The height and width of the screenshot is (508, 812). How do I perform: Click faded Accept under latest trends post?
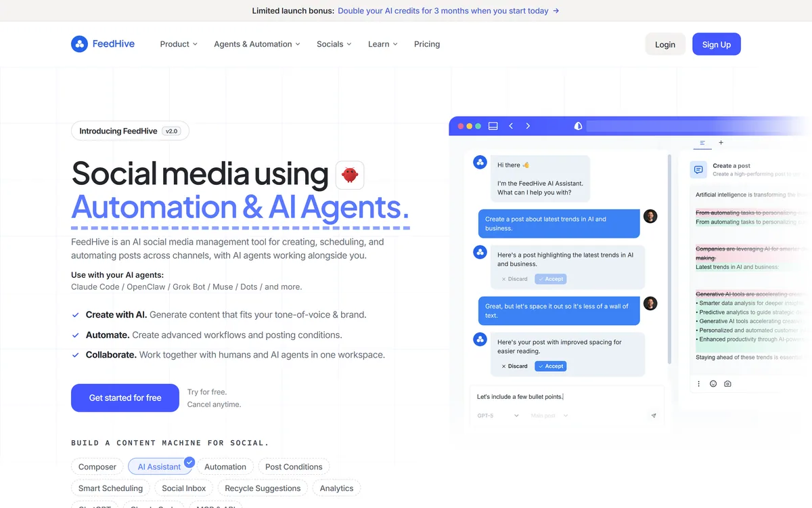point(550,278)
